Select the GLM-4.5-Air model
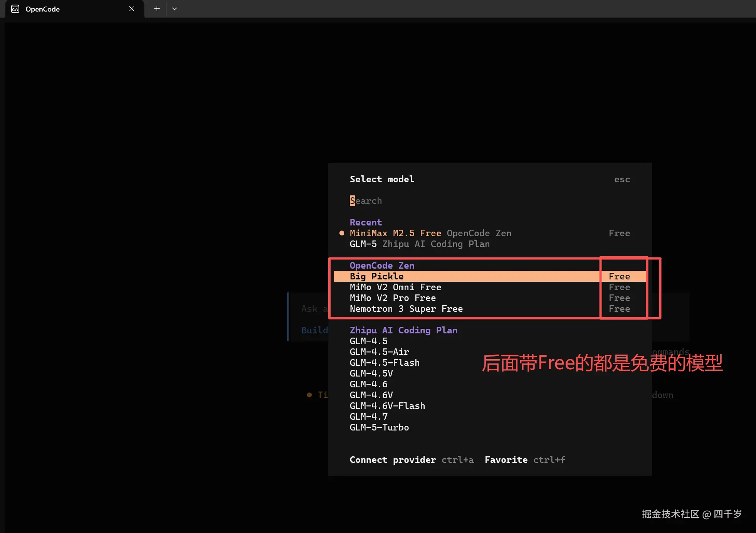This screenshot has width=756, height=533. (379, 352)
